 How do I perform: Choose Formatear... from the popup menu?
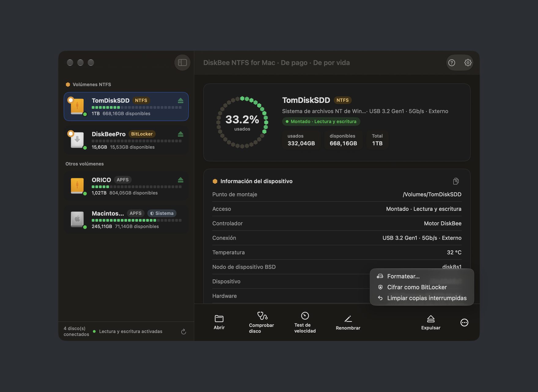(x=422, y=276)
